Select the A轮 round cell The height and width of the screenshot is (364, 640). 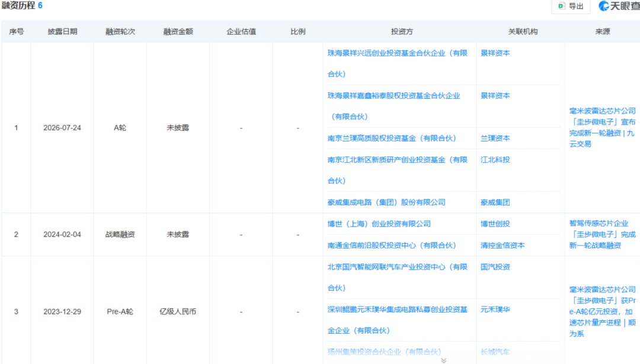tap(120, 128)
